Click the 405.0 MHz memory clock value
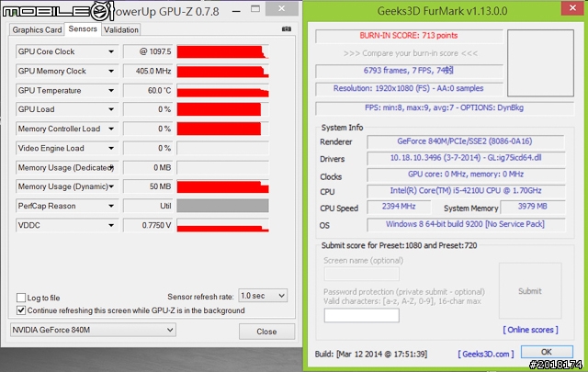This screenshot has width=588, height=372. click(x=148, y=71)
